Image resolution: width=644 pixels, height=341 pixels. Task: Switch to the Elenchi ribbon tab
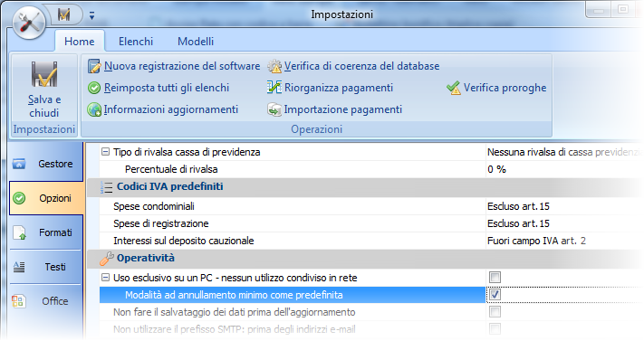[x=136, y=42]
